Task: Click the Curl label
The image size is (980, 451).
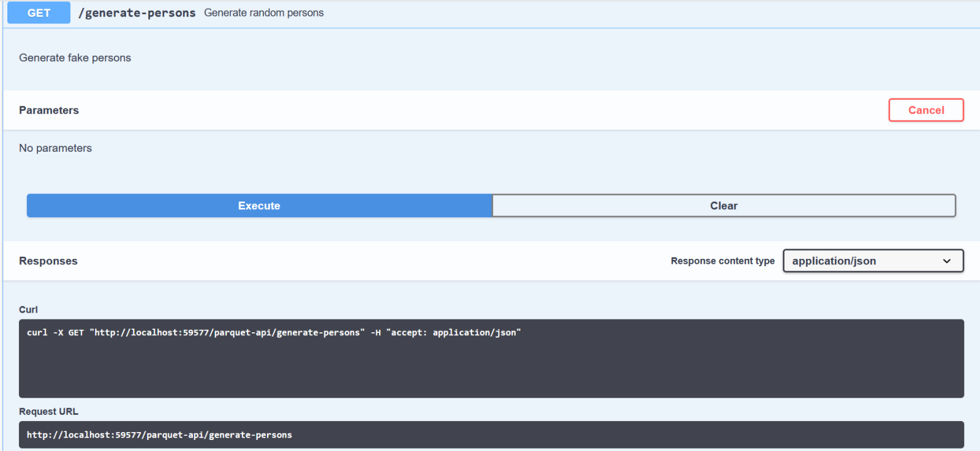Action: point(28,310)
